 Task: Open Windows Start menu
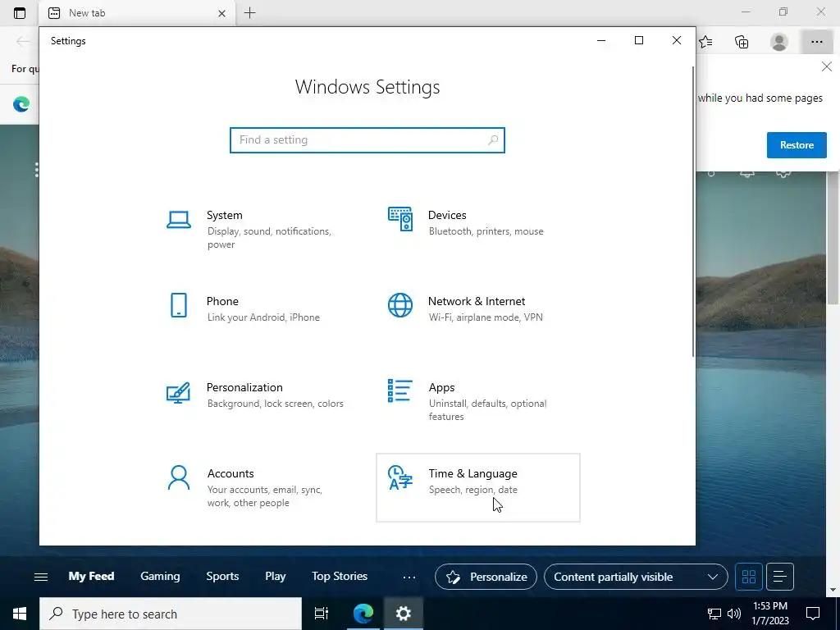pos(20,614)
